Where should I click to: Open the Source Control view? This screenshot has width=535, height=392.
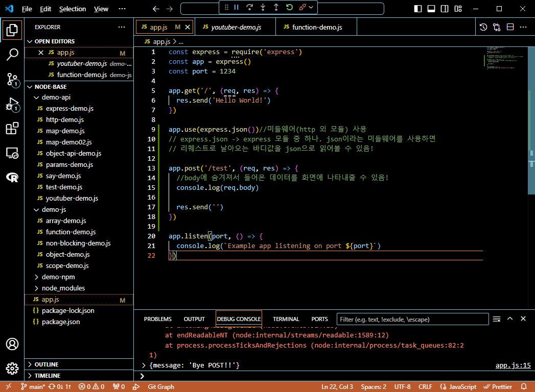tap(12, 80)
